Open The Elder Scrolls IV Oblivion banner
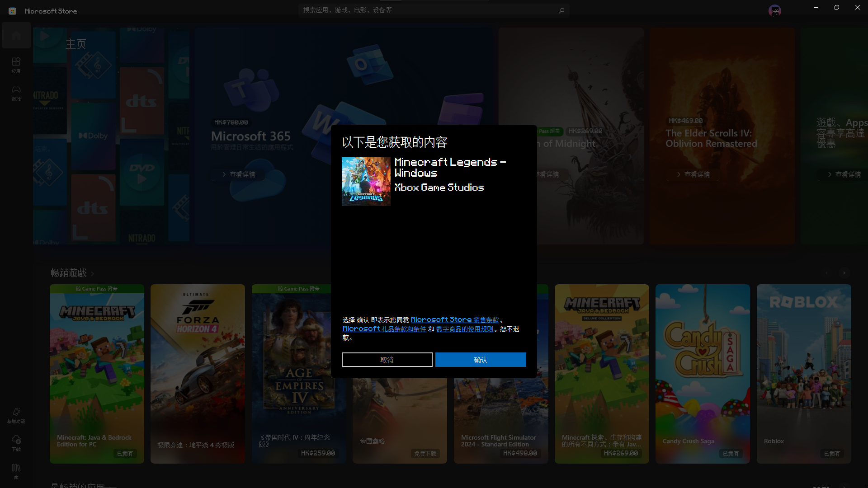The image size is (868, 488). [722, 136]
